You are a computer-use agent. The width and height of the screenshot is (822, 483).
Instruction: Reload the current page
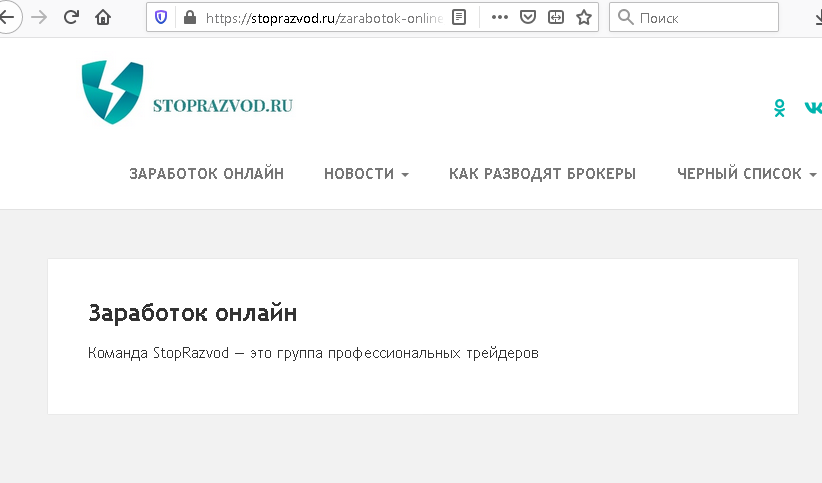[x=71, y=17]
